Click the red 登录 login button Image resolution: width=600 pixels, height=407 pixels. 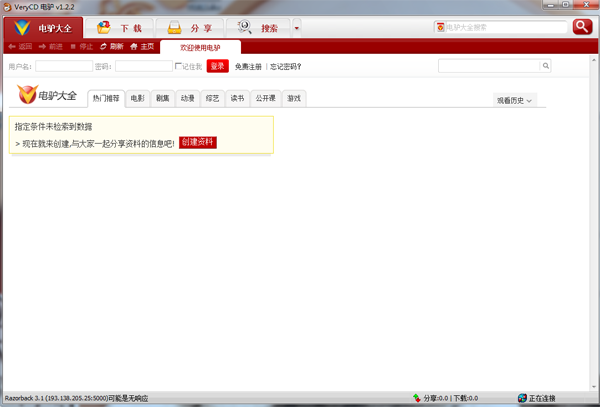[x=217, y=67]
